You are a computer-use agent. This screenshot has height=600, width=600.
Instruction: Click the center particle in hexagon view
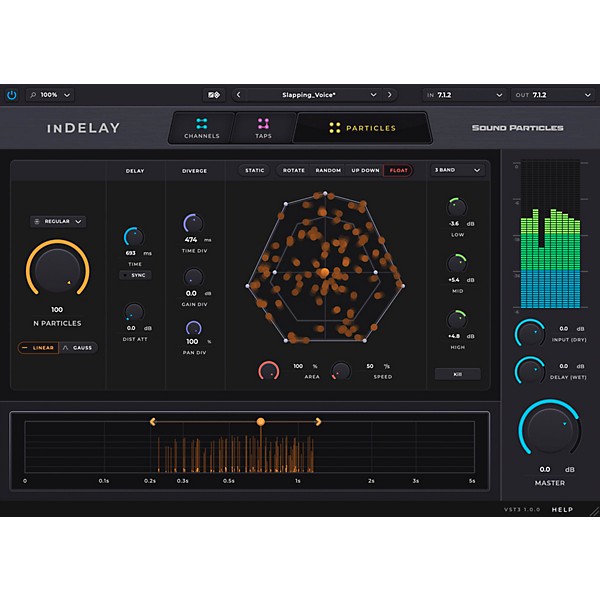click(324, 272)
